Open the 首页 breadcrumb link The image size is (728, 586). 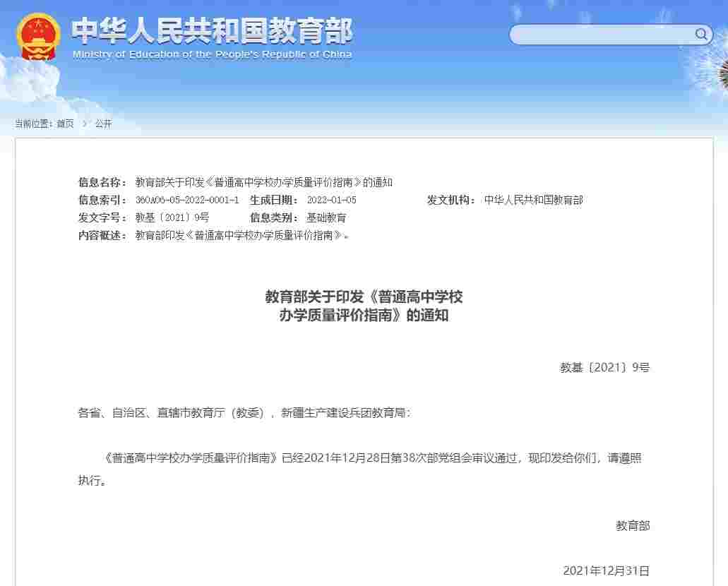click(65, 124)
